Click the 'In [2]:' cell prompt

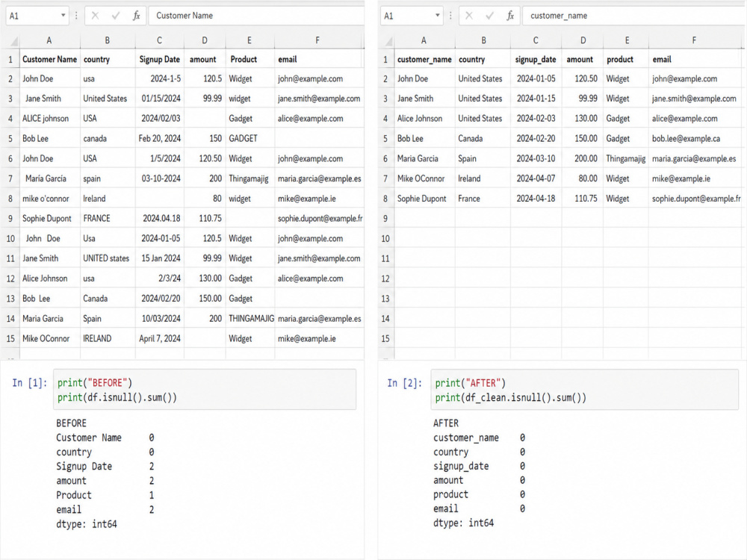click(x=404, y=383)
